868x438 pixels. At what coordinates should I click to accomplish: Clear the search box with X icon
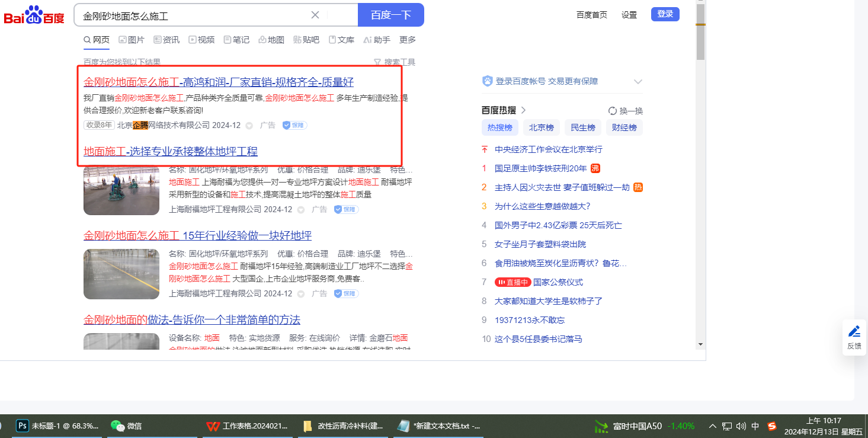point(315,15)
